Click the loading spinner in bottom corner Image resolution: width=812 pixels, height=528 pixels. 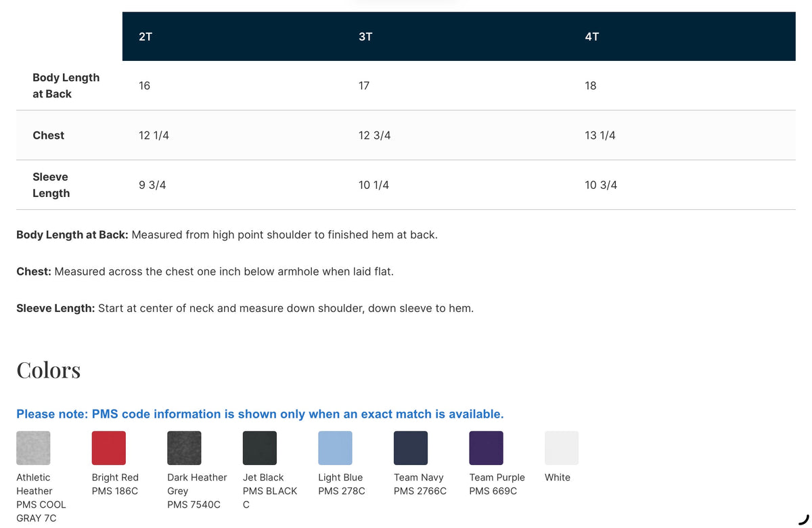point(803,519)
